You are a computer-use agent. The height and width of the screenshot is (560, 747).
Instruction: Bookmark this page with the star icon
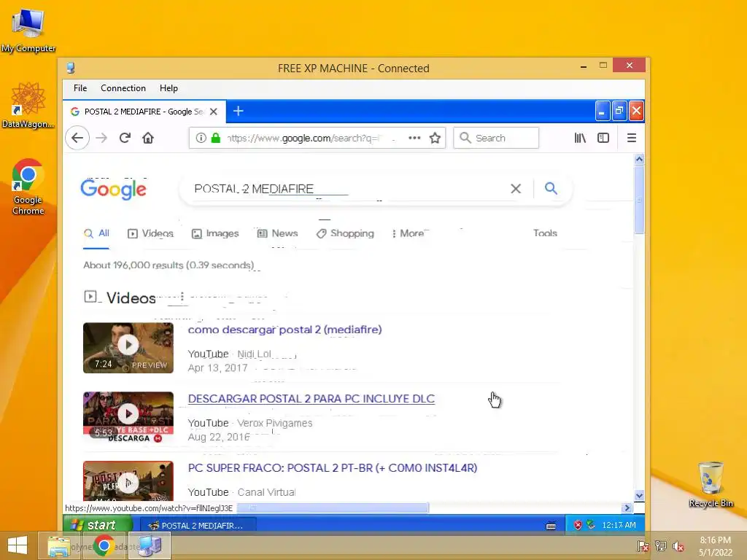tap(435, 138)
